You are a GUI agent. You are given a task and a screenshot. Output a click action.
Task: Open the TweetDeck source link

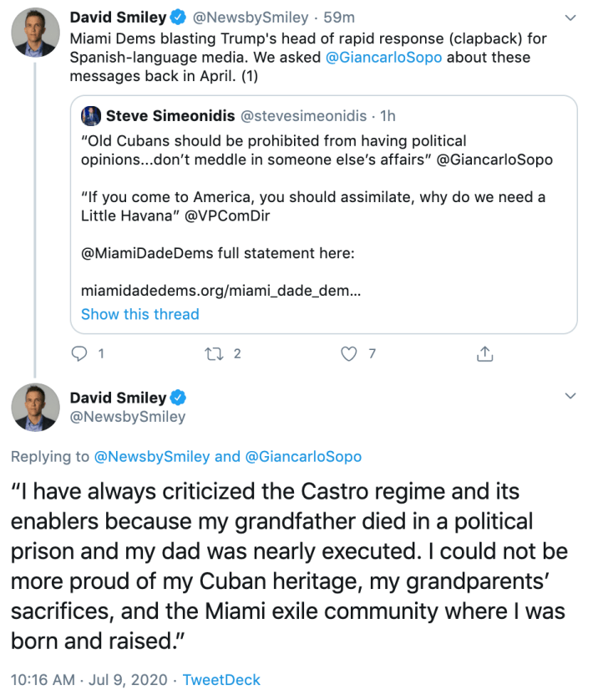point(221,680)
